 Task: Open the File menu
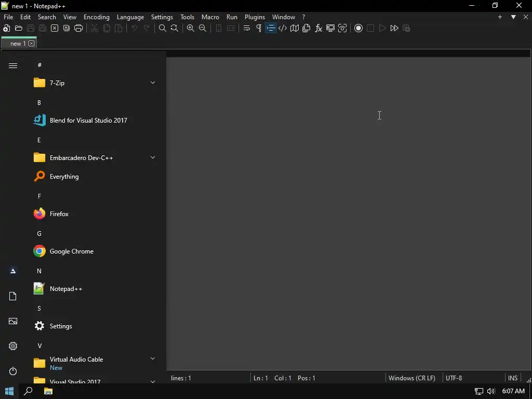pos(8,17)
